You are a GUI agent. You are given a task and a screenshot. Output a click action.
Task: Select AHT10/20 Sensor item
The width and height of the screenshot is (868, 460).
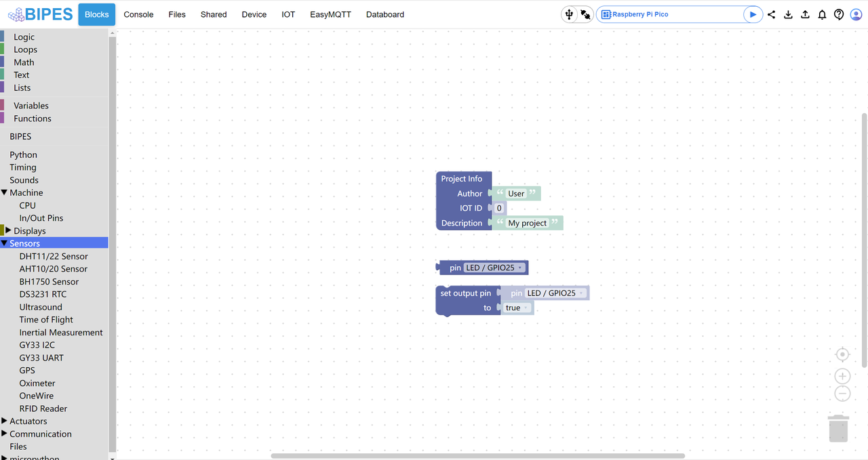54,269
